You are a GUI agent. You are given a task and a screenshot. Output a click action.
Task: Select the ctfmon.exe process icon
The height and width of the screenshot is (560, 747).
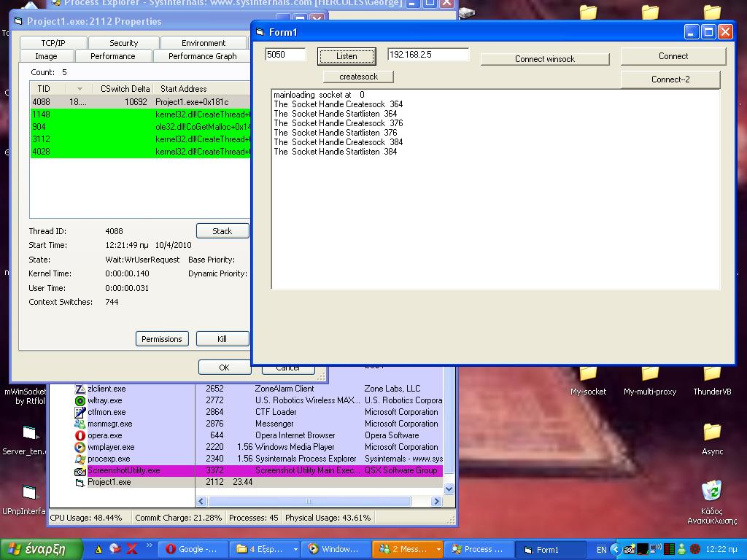click(x=80, y=413)
